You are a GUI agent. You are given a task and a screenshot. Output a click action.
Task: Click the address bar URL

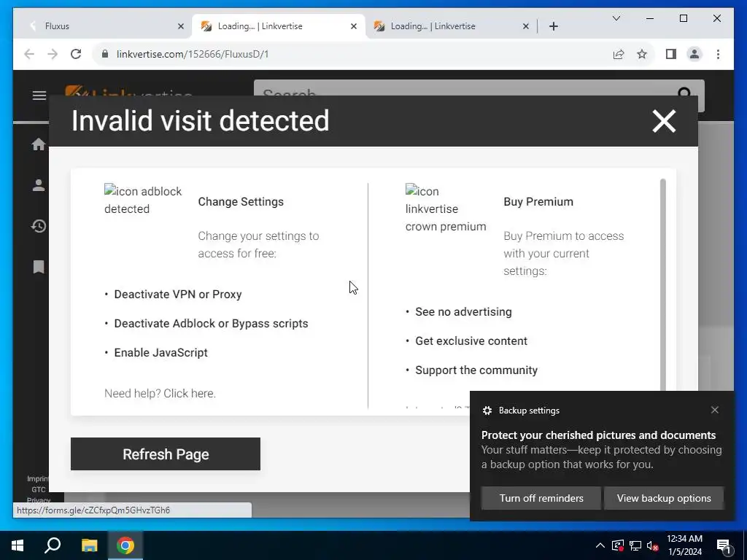[193, 54]
